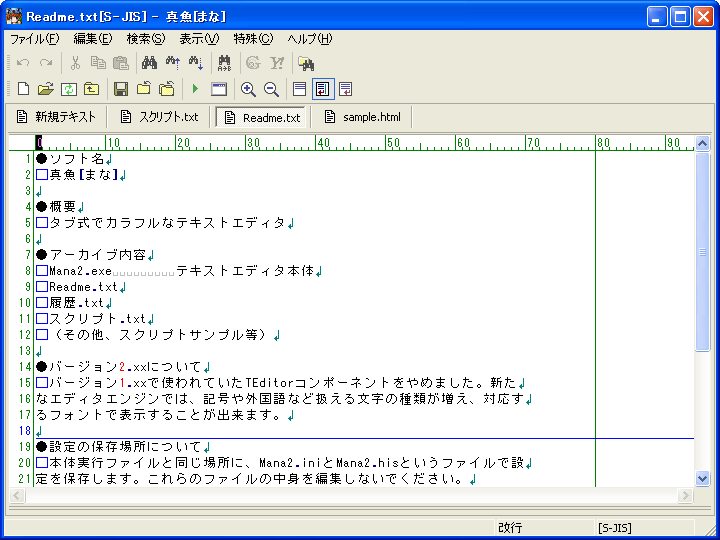Click the window icon next to the play button
Image resolution: width=720 pixels, height=540 pixels.
coord(219,89)
